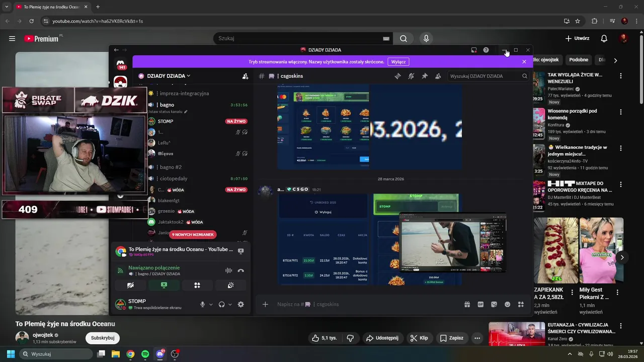Open Discord direct messages home icon
644x362 pixels.
pos(121,63)
